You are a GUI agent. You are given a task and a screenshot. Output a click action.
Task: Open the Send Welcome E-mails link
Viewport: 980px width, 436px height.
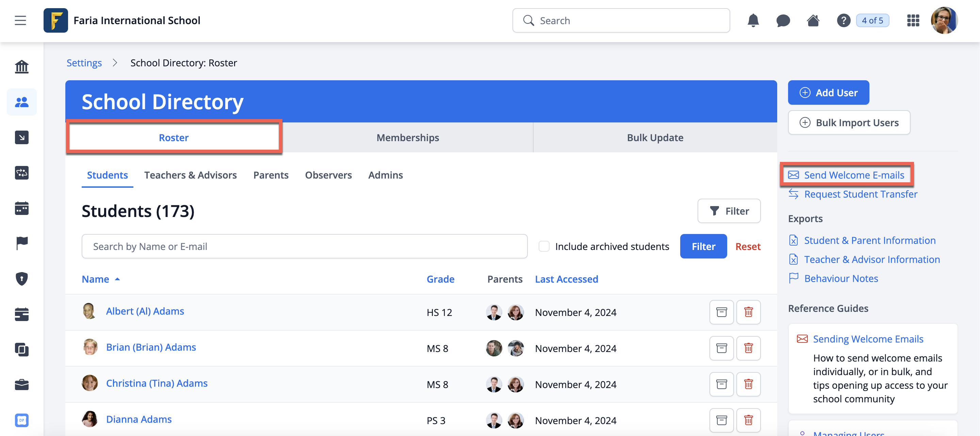pos(853,175)
